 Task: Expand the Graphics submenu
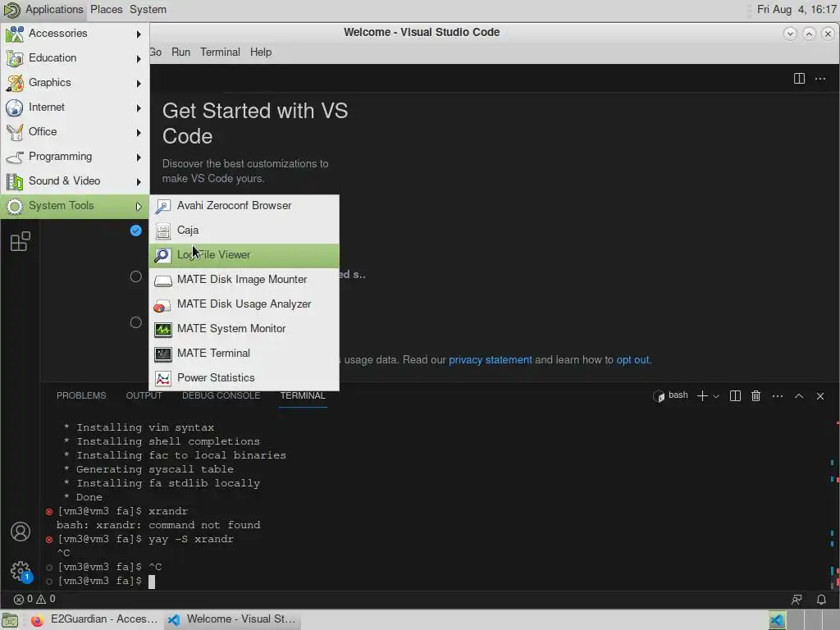(75, 83)
